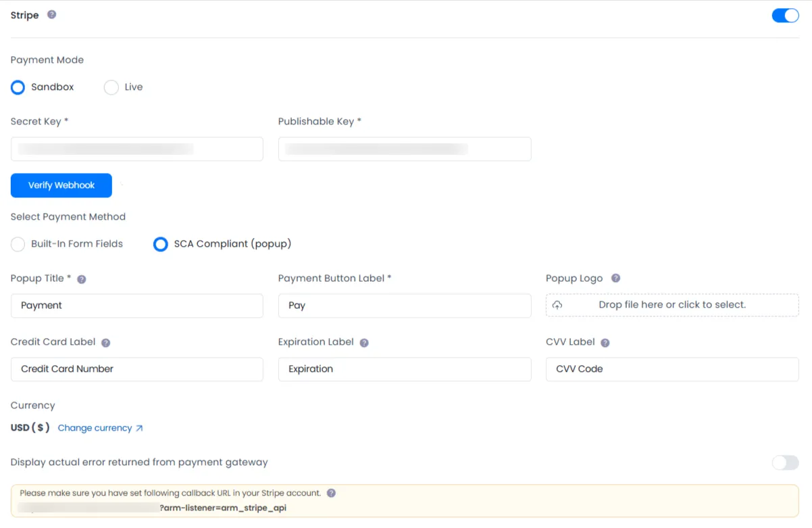Click the Popup Logo question mark icon
812x528 pixels.
pos(615,278)
